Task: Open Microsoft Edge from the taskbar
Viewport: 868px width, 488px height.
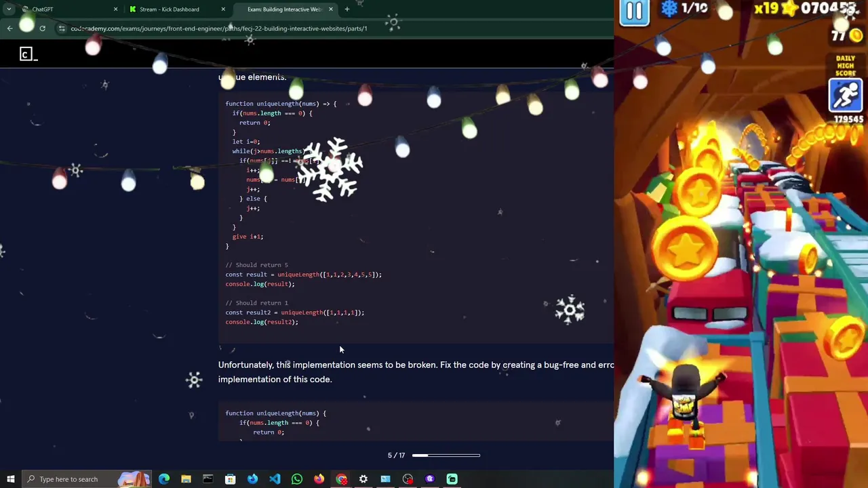Action: (164, 479)
